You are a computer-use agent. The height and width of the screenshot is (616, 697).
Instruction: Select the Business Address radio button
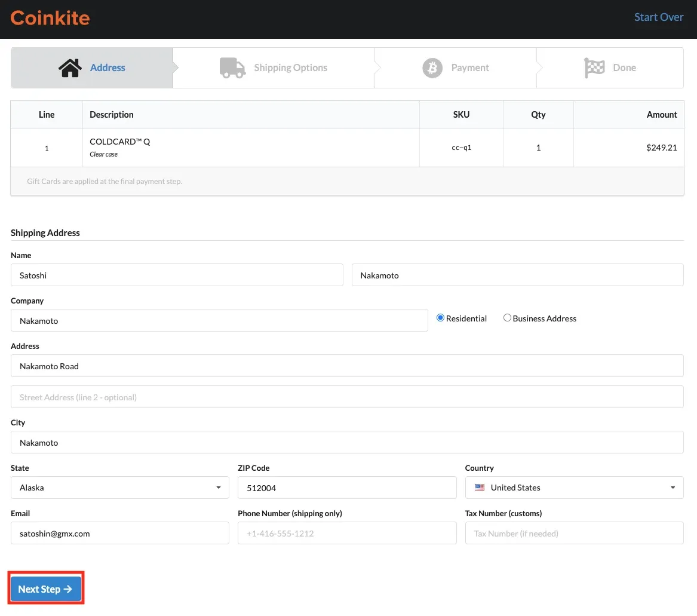[506, 318]
